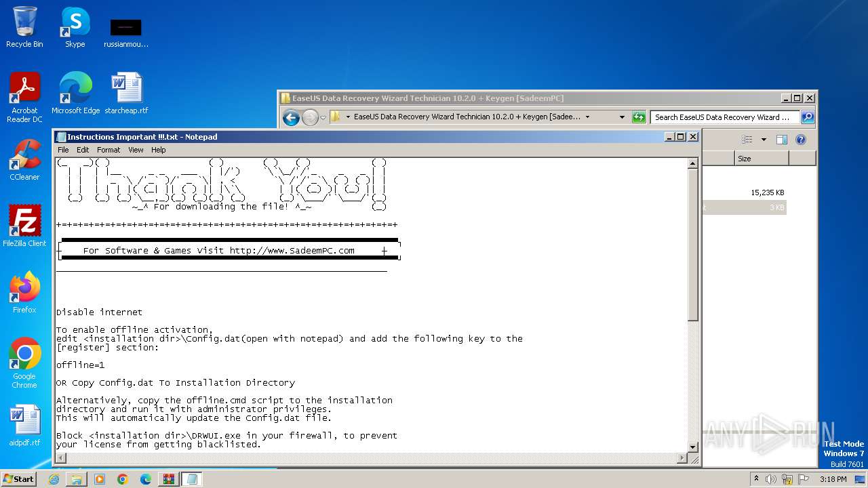Image resolution: width=868 pixels, height=488 pixels.
Task: Click the Notepad taskbar button
Action: tap(192, 479)
